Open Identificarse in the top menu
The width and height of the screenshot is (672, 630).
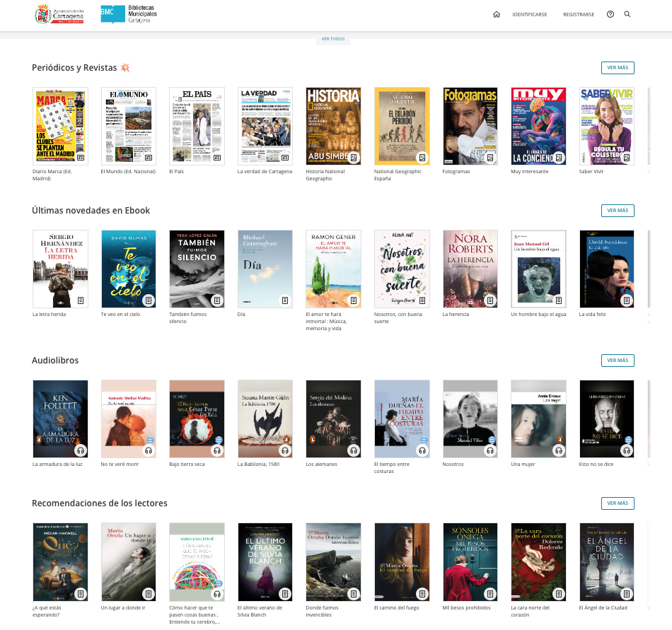(530, 14)
